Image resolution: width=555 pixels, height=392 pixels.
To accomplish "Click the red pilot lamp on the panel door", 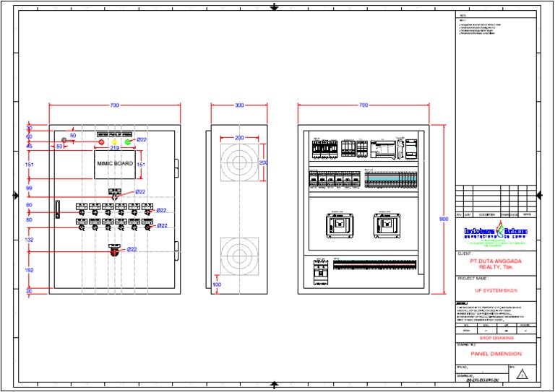I will (101, 142).
